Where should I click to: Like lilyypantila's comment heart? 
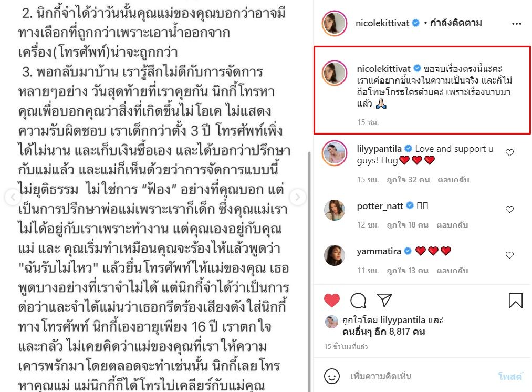coord(509,153)
